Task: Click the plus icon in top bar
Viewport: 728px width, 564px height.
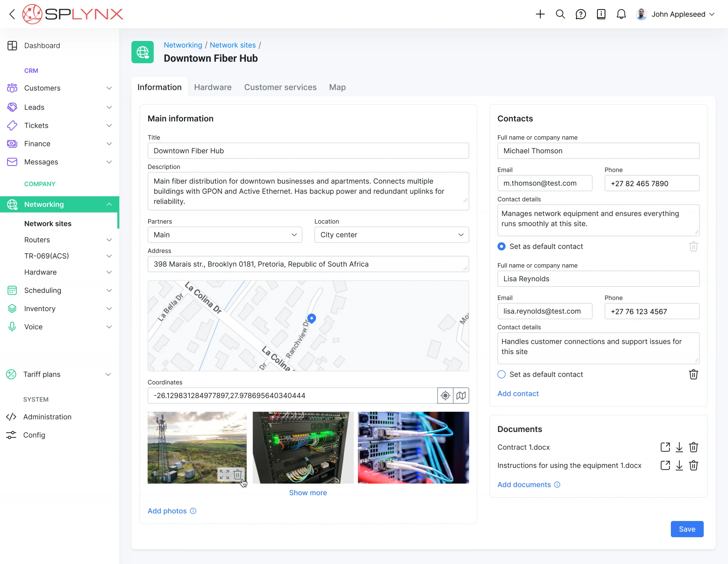Action: coord(540,14)
